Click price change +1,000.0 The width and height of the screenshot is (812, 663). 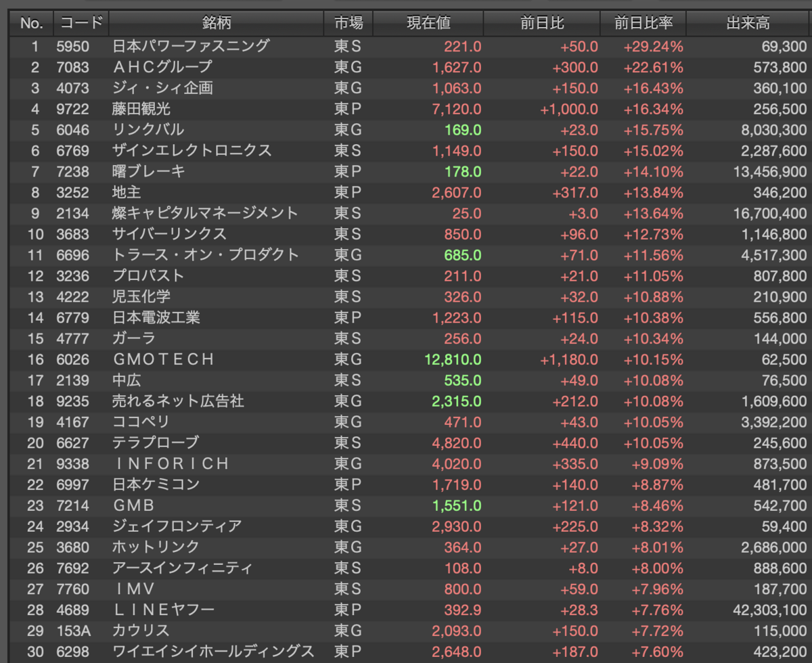coord(569,109)
